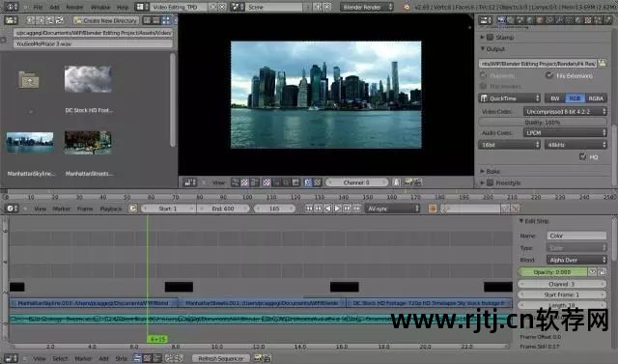Screen dimensions: 618x364
Task: Play the animation forward
Action: coord(337,209)
